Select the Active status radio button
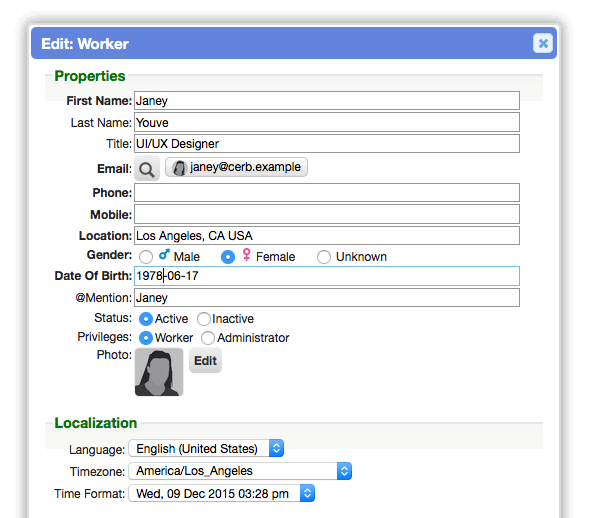Image resolution: width=590 pixels, height=518 pixels. (x=146, y=319)
